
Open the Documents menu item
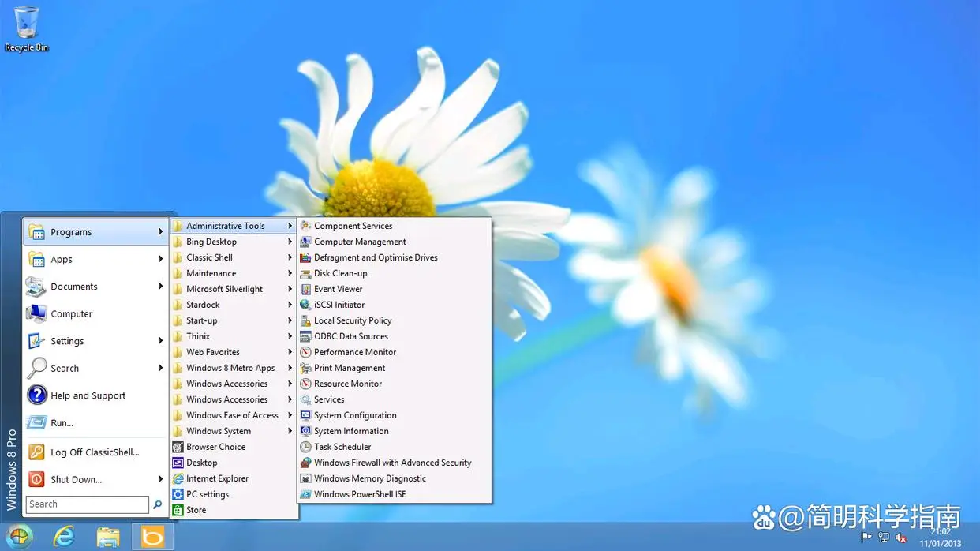tap(73, 286)
